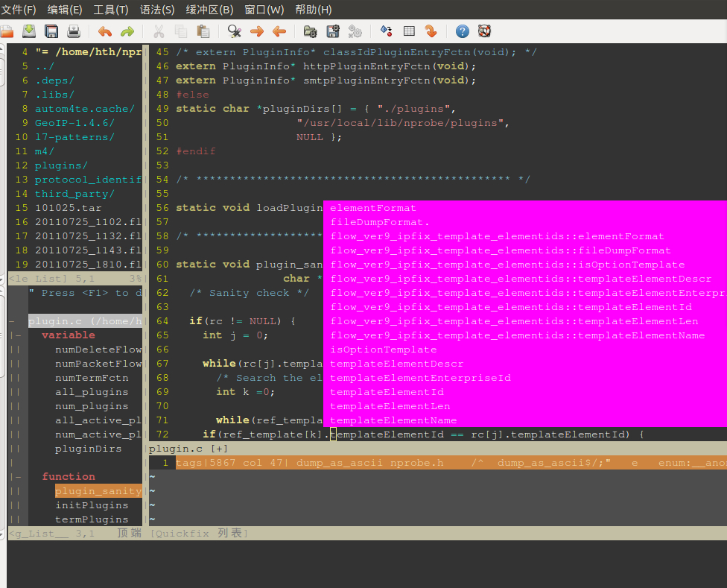
Task: Click the Save All files icon
Action: tap(51, 31)
